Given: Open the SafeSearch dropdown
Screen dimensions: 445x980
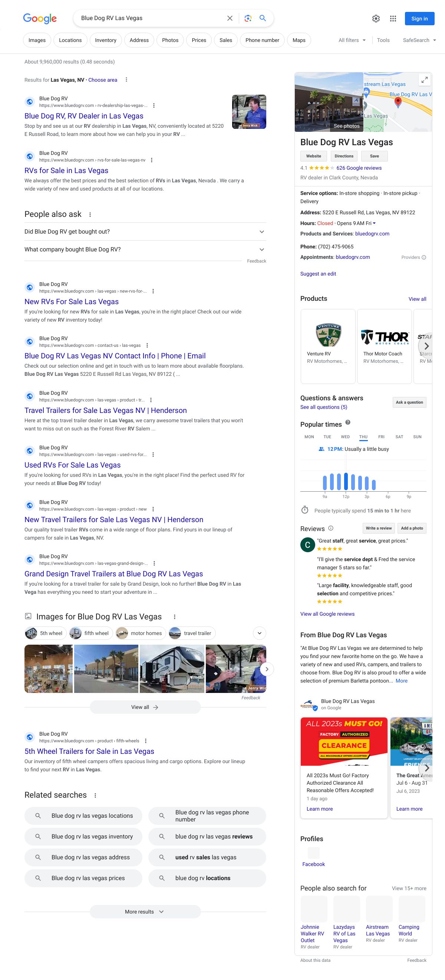Looking at the screenshot, I should pos(419,40).
